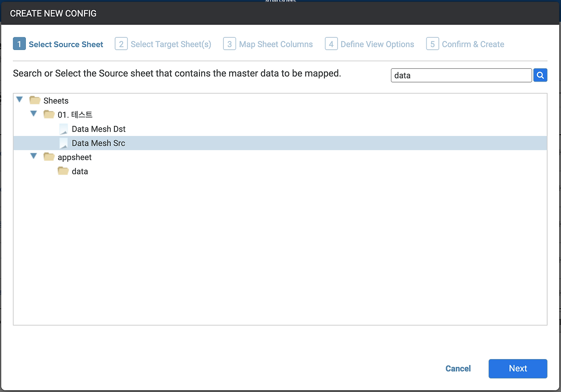561x392 pixels.
Task: Collapse the Sheets root tree node
Action: point(19,100)
